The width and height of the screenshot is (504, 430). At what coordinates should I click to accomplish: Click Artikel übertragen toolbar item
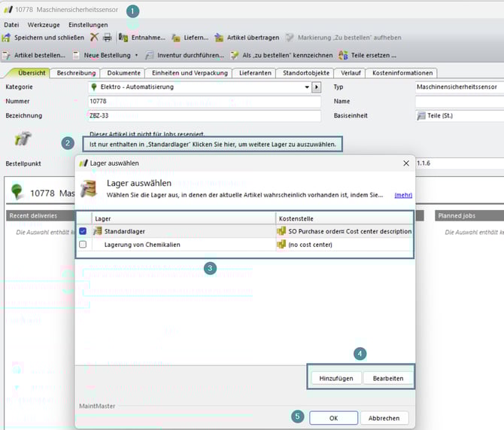click(247, 38)
